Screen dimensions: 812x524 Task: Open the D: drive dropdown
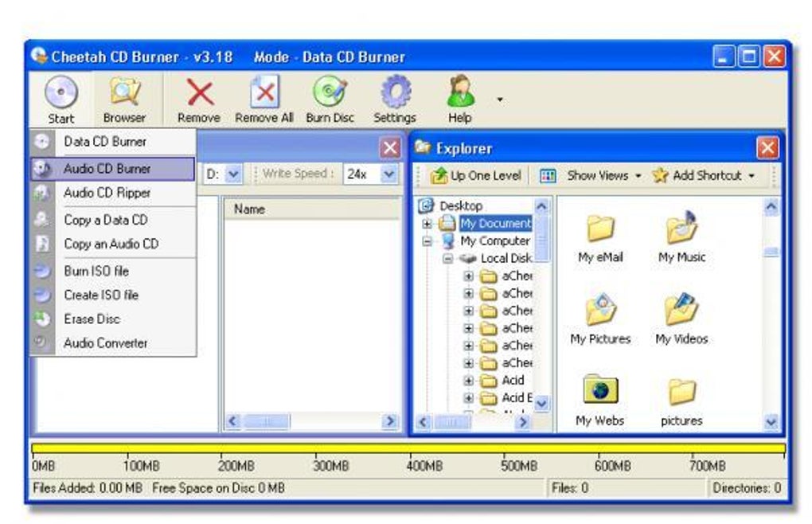tap(234, 174)
